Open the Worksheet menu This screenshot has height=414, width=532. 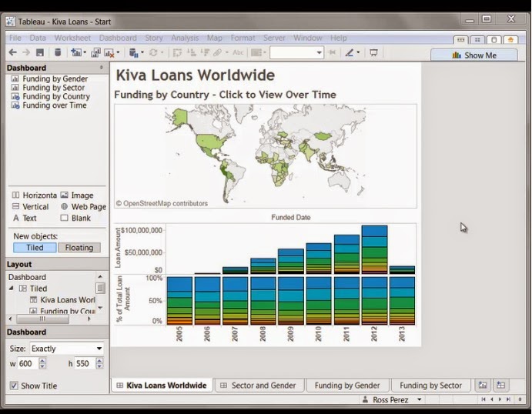(72, 38)
